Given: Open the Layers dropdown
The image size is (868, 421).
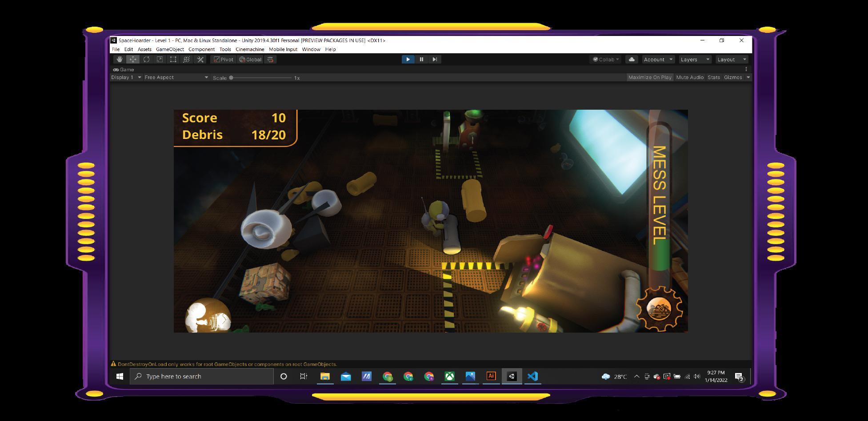Looking at the screenshot, I should (695, 60).
